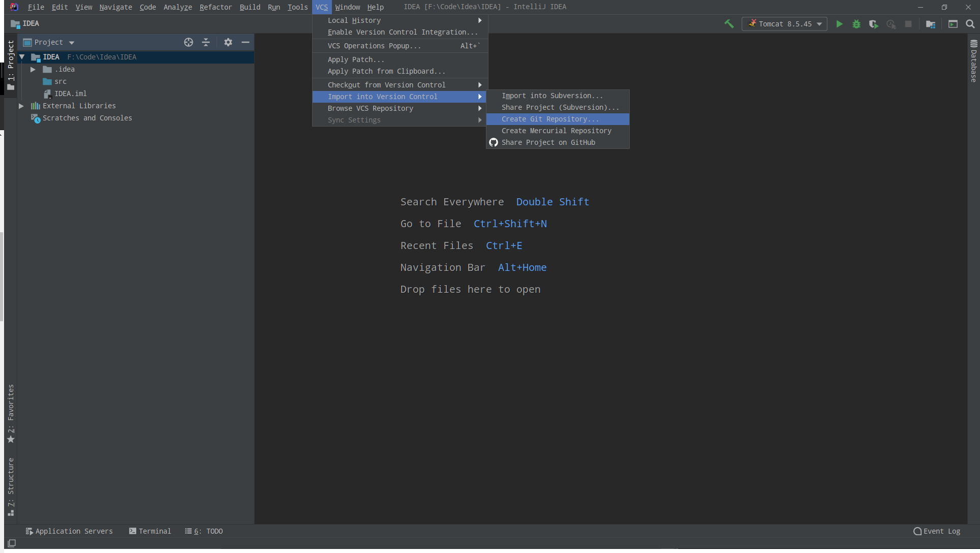Open the View menu

click(84, 7)
